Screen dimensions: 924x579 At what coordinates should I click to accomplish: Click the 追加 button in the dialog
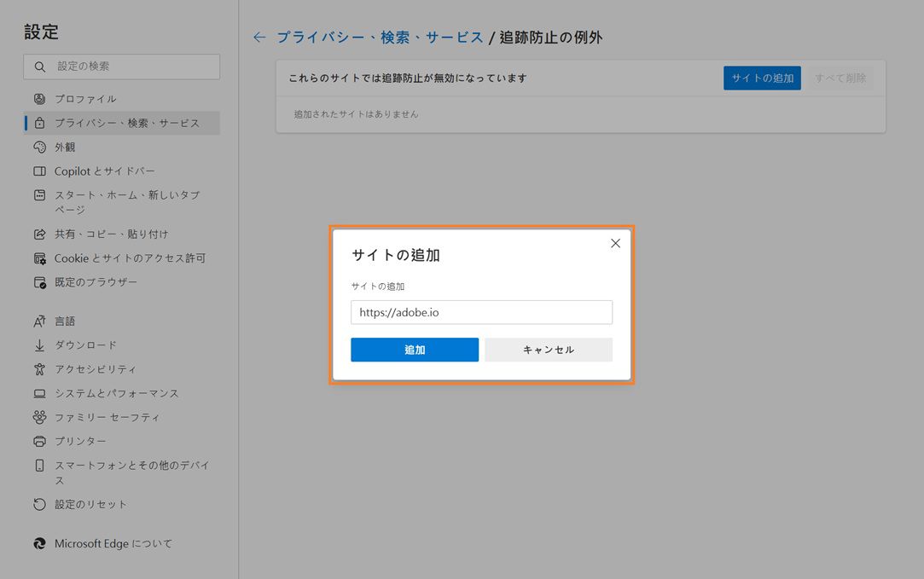pos(414,350)
